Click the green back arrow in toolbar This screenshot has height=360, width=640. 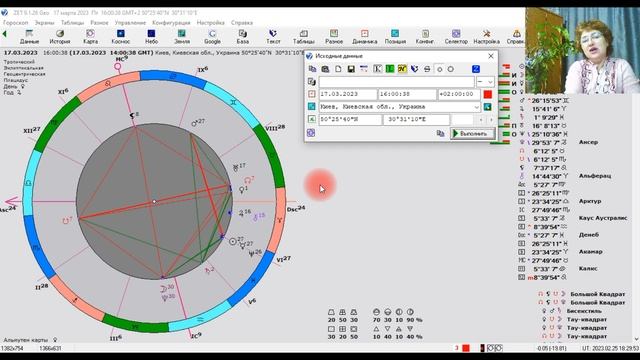pos(4,34)
